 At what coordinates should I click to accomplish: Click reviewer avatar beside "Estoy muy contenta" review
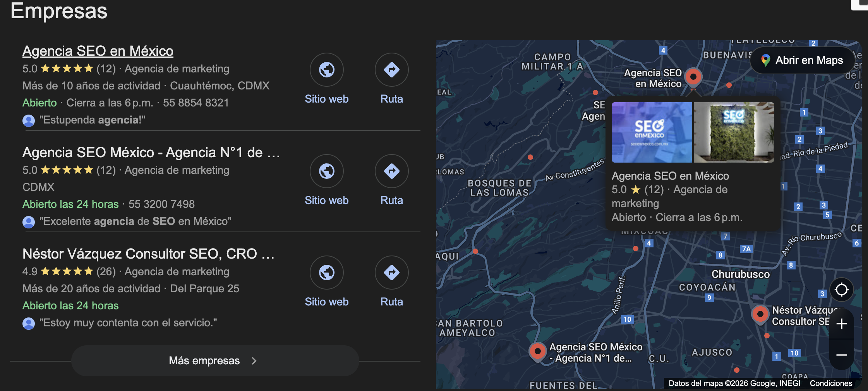29,323
